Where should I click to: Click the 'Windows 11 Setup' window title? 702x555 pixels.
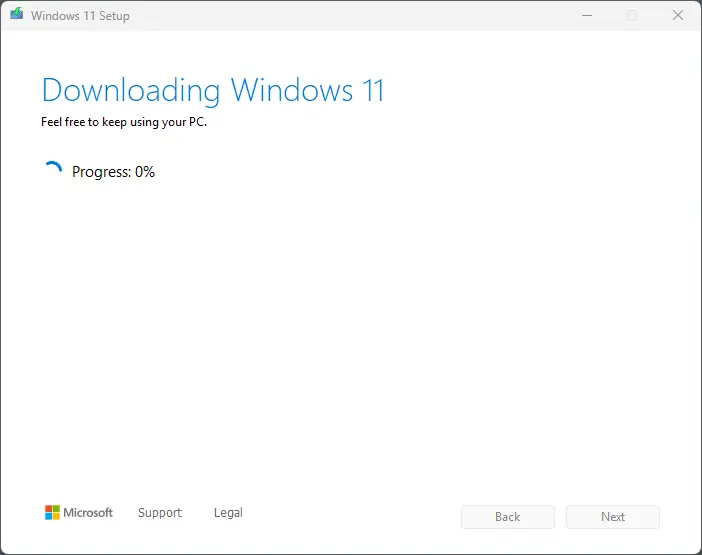pos(80,16)
